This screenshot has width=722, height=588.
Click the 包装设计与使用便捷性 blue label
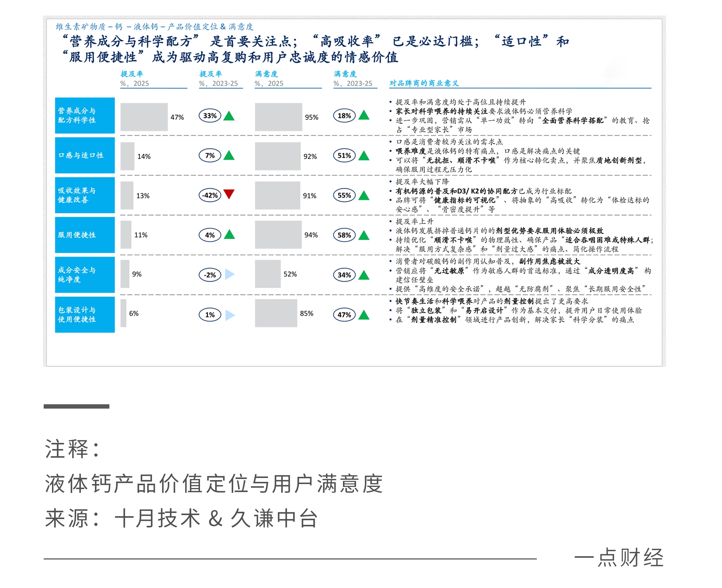(x=85, y=314)
